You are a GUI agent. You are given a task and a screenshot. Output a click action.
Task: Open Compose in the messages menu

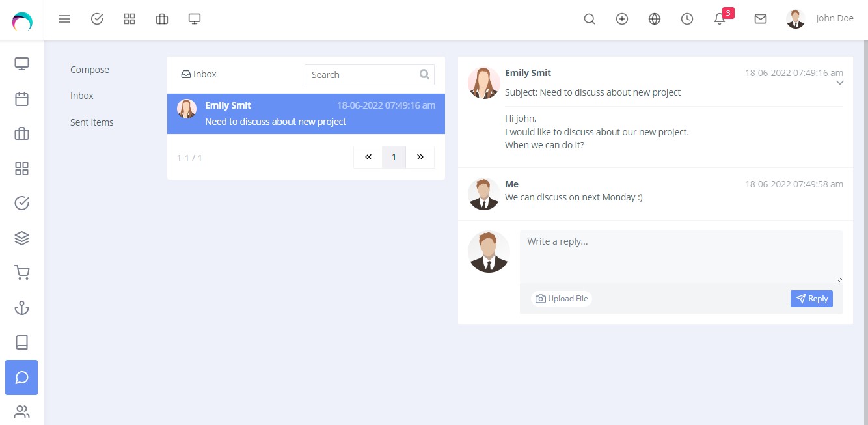(x=90, y=70)
